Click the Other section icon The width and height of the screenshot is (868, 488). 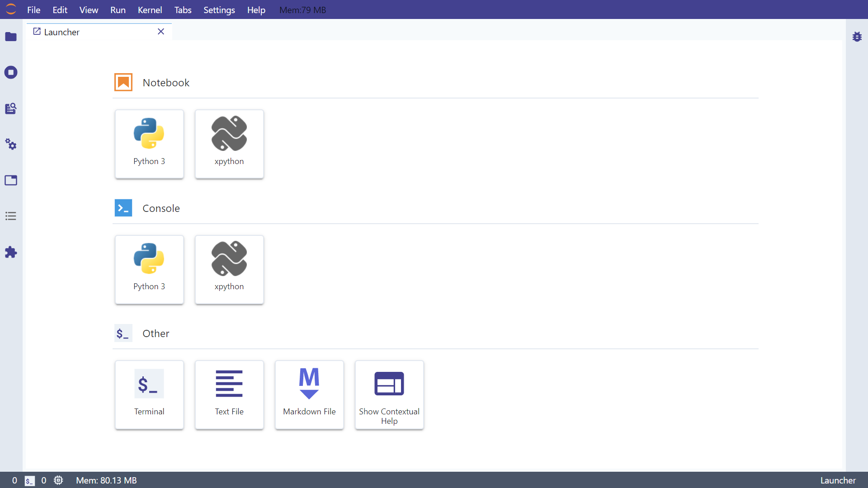(x=123, y=333)
